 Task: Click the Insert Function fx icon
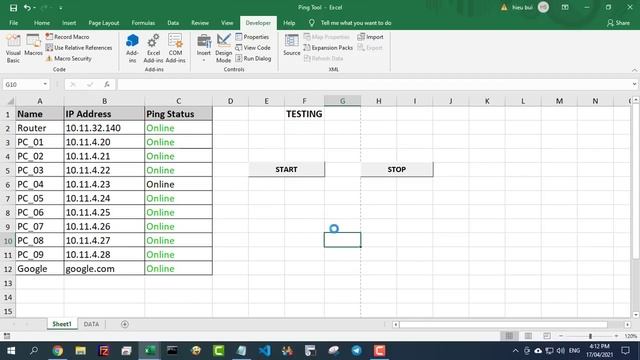(107, 84)
